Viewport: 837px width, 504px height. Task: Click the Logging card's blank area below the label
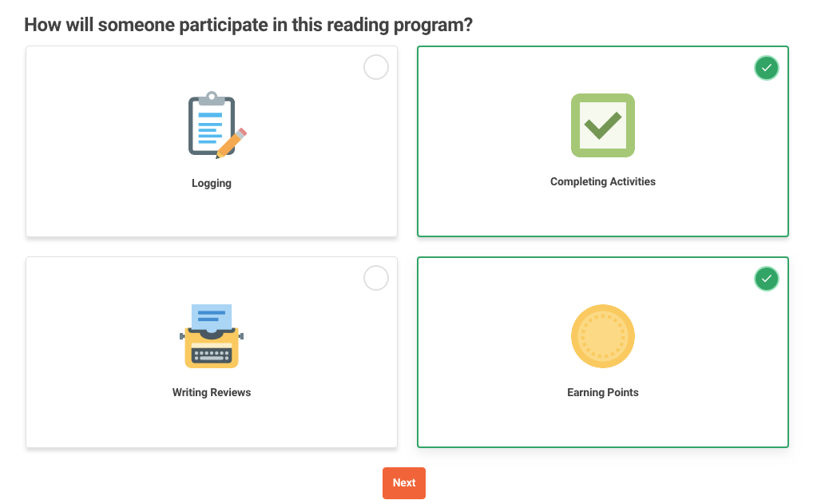click(x=212, y=213)
